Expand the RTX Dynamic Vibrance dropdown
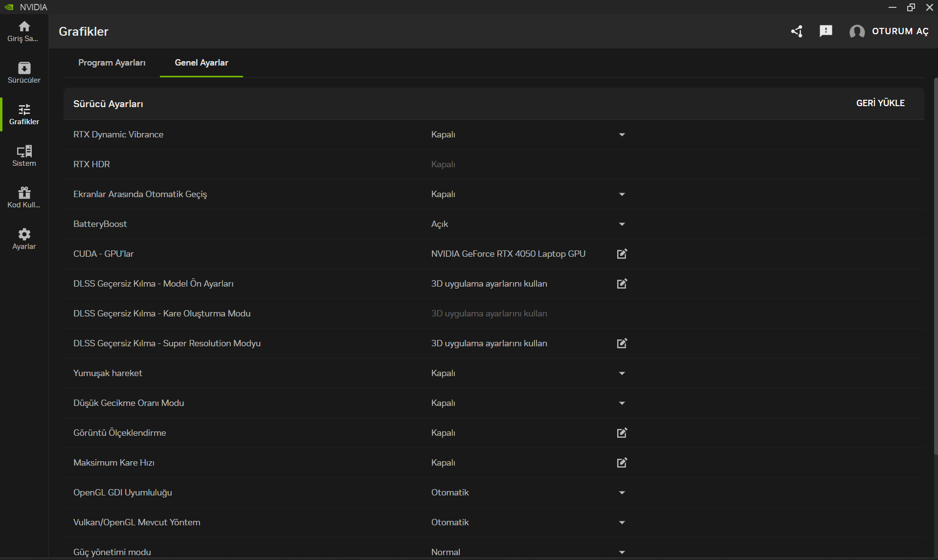Image resolution: width=938 pixels, height=560 pixels. pyautogui.click(x=622, y=134)
